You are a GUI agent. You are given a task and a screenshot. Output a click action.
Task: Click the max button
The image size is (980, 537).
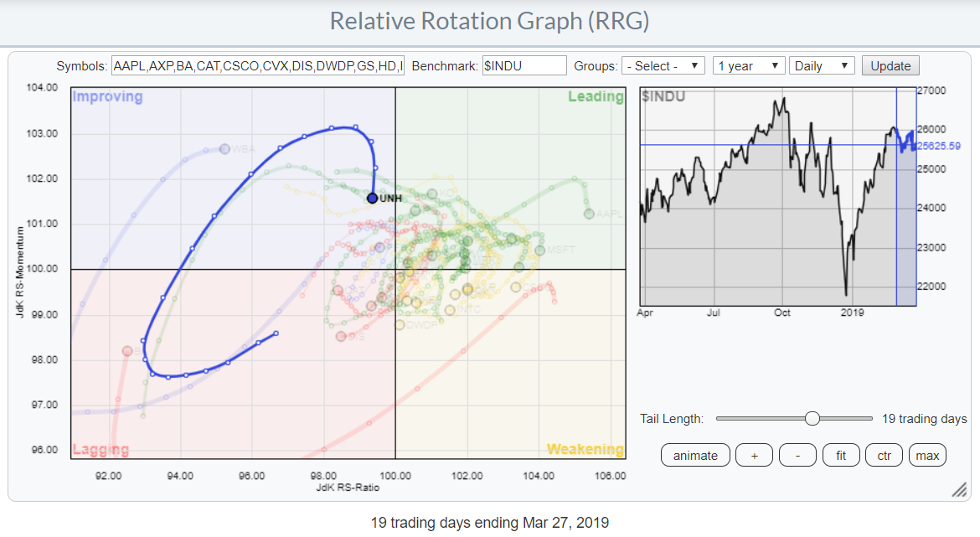pos(926,456)
